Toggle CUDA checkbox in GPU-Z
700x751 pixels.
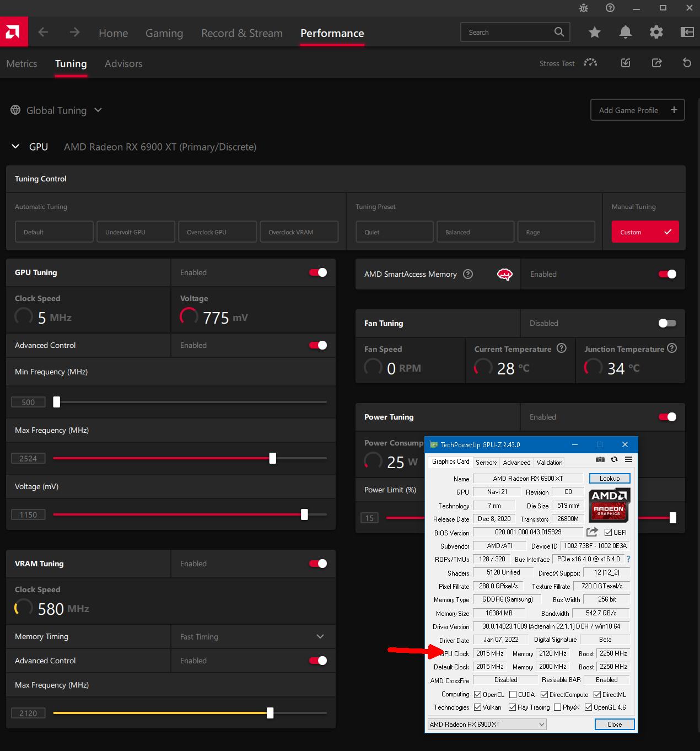click(x=513, y=695)
